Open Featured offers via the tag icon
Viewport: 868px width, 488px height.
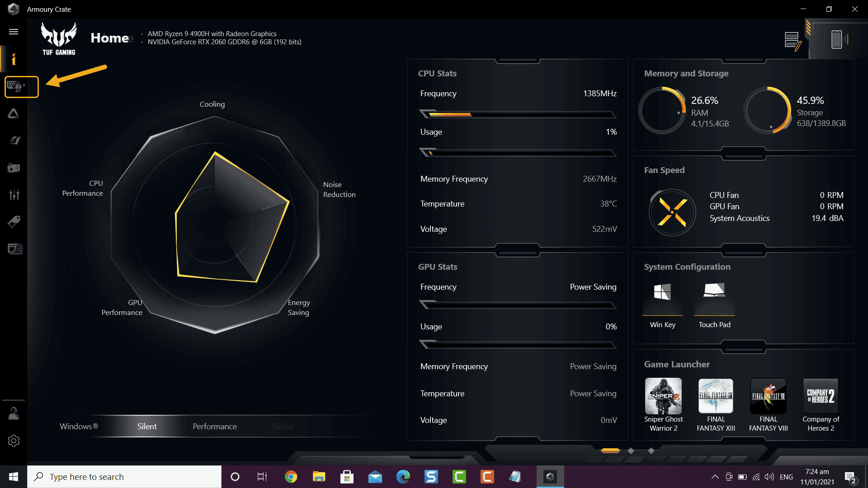(x=14, y=222)
